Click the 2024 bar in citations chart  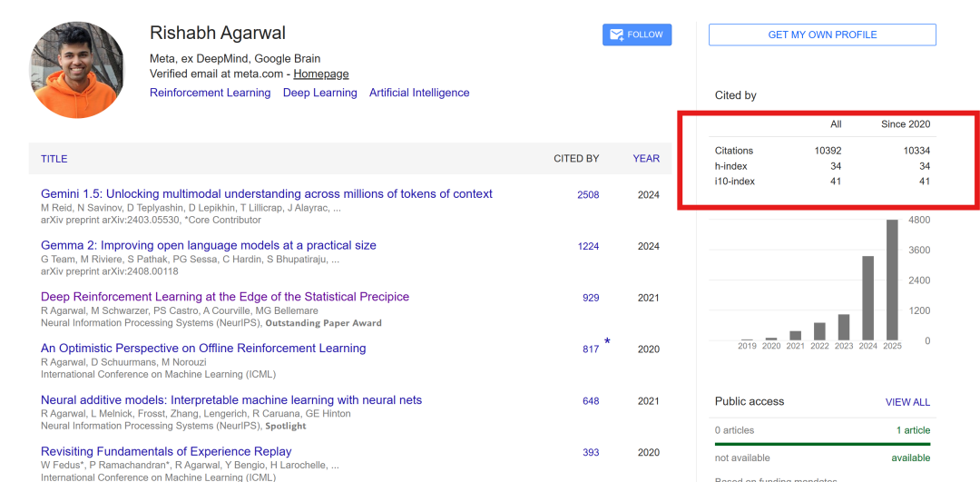868,299
